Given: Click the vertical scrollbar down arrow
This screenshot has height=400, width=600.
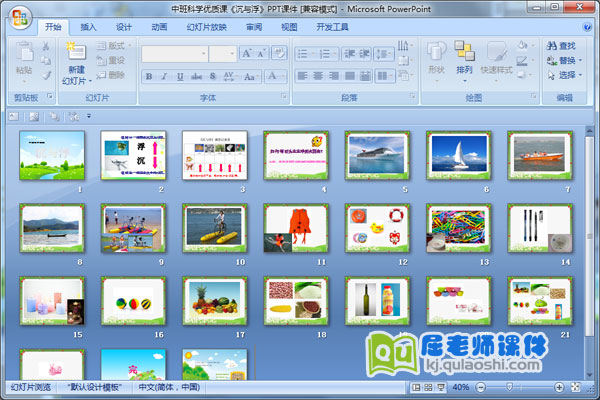Looking at the screenshot, I should [x=590, y=375].
